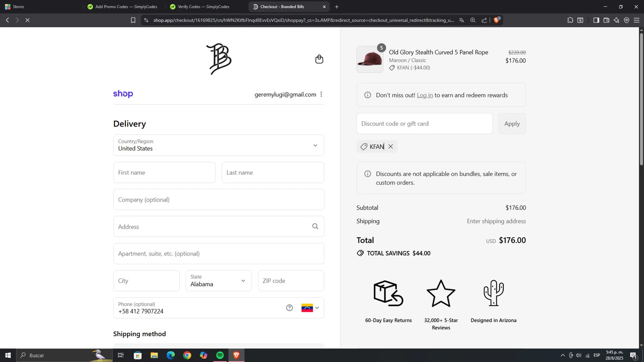Image resolution: width=644 pixels, height=362 pixels.
Task: Open the zoom magnifier in address bar
Action: (473, 20)
